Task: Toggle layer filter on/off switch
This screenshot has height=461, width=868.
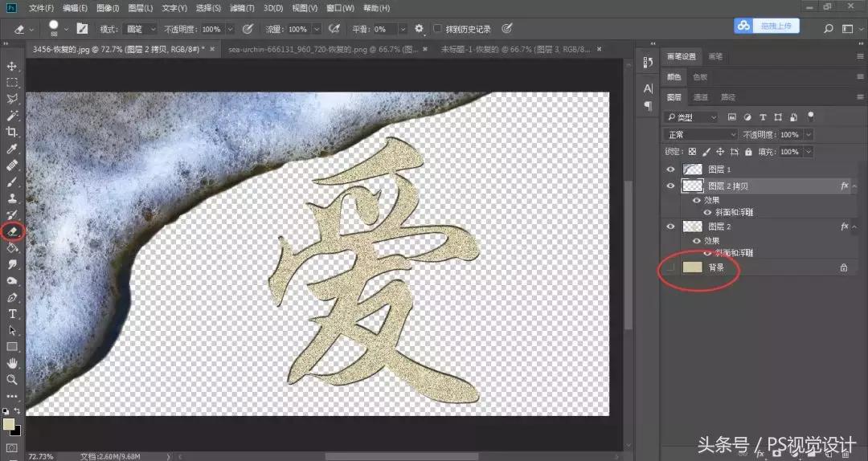Action: pos(811,116)
